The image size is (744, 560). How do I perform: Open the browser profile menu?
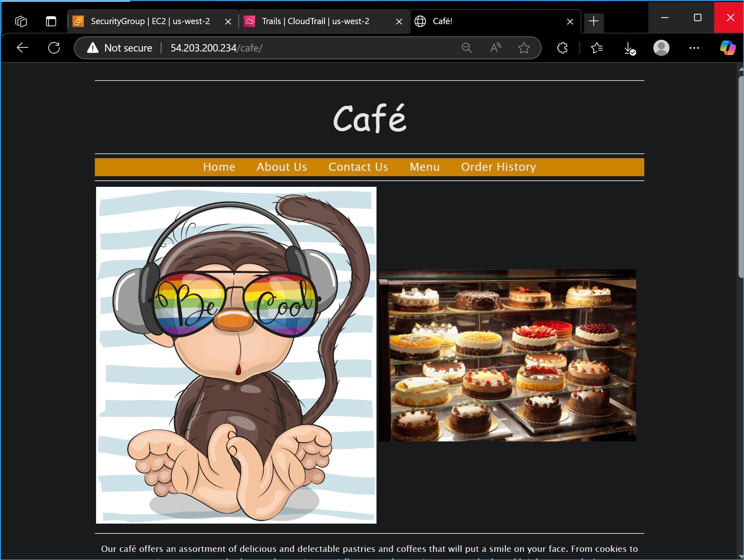click(x=661, y=48)
